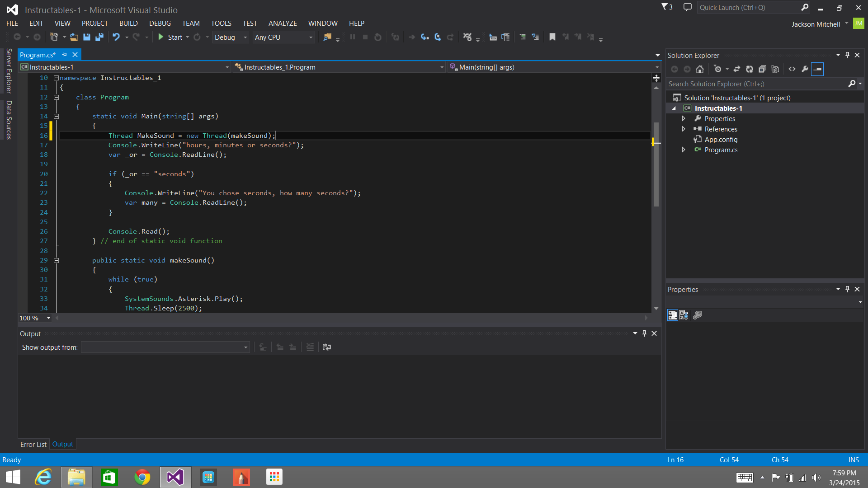This screenshot has width=868, height=488.
Task: Click the Categorized icon in Properties panel
Action: tap(673, 315)
